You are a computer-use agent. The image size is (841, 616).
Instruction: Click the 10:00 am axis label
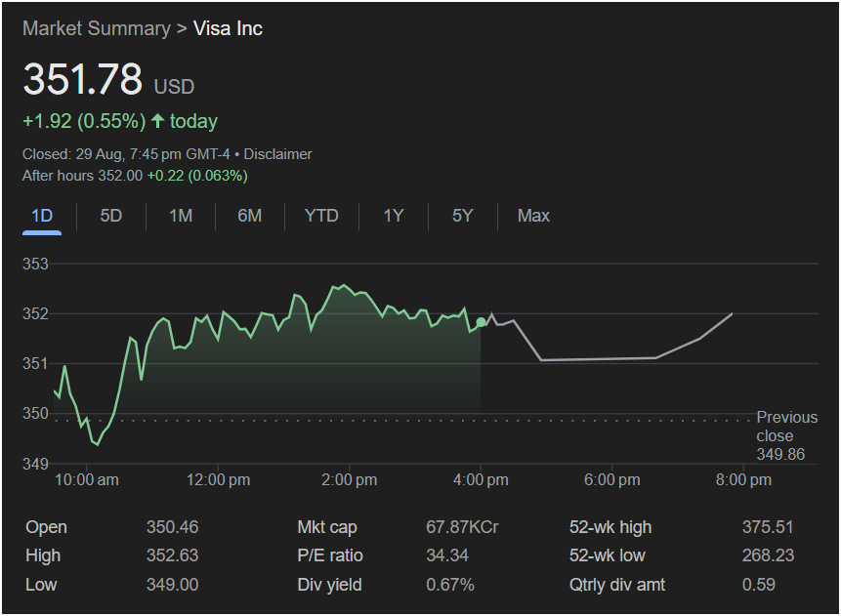tap(87, 480)
